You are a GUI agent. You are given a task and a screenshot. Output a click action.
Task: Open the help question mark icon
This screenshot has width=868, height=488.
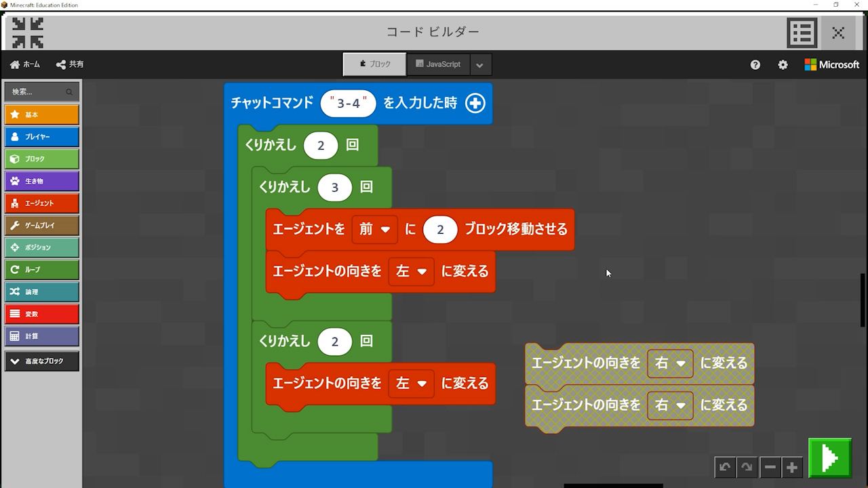click(755, 64)
